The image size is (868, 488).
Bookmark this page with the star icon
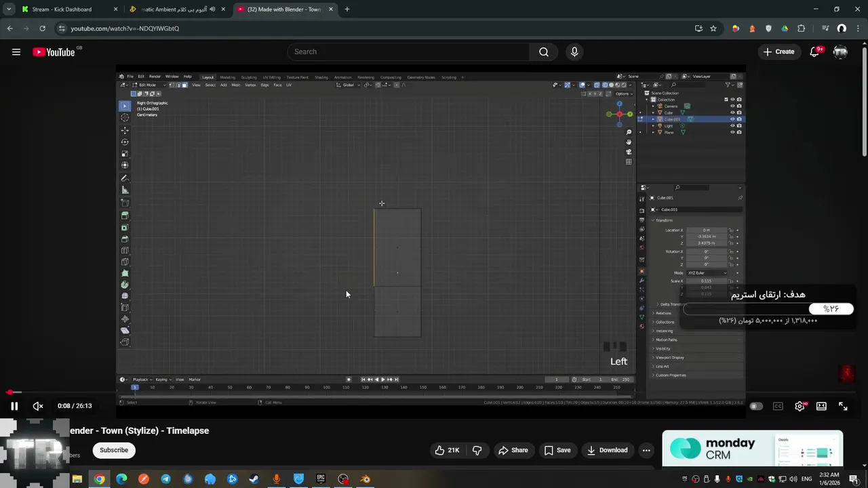[x=713, y=28]
